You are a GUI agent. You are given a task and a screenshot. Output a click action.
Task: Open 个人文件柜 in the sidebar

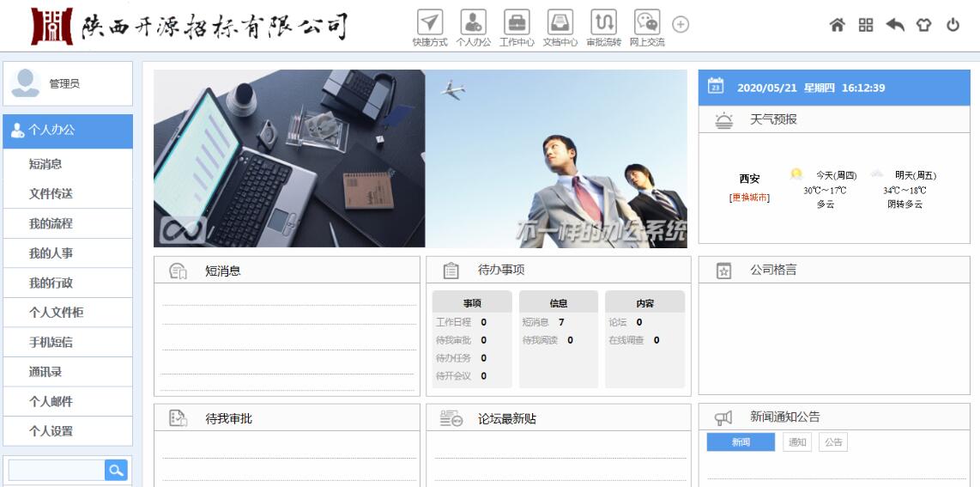coord(68,313)
